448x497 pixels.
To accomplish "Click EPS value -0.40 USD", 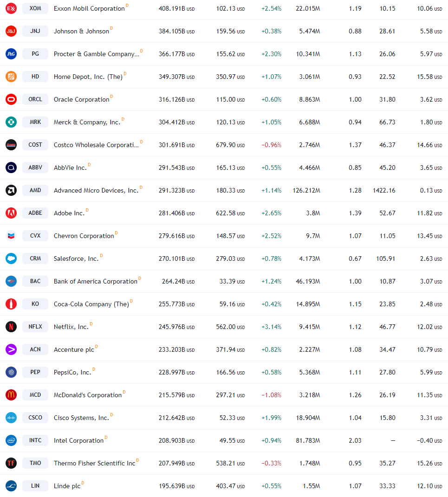I will click(x=429, y=440).
